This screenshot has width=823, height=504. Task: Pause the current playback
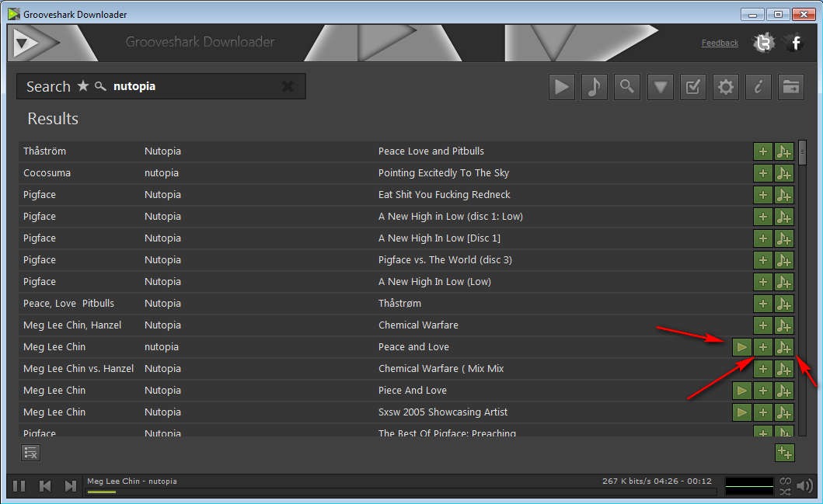pos(19,486)
